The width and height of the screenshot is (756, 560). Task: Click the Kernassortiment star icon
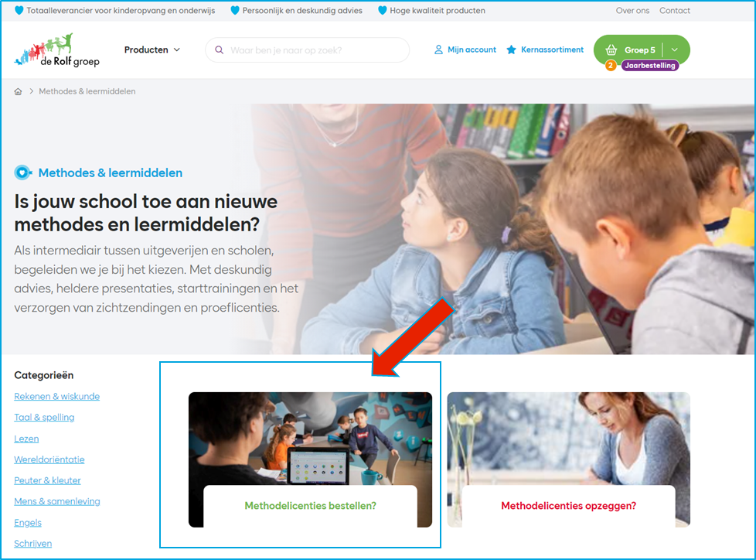click(x=512, y=50)
